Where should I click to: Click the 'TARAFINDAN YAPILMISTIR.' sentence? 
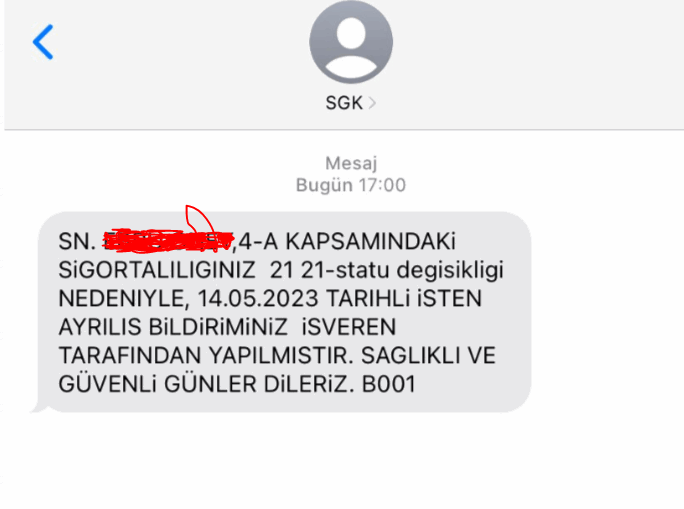click(x=206, y=355)
